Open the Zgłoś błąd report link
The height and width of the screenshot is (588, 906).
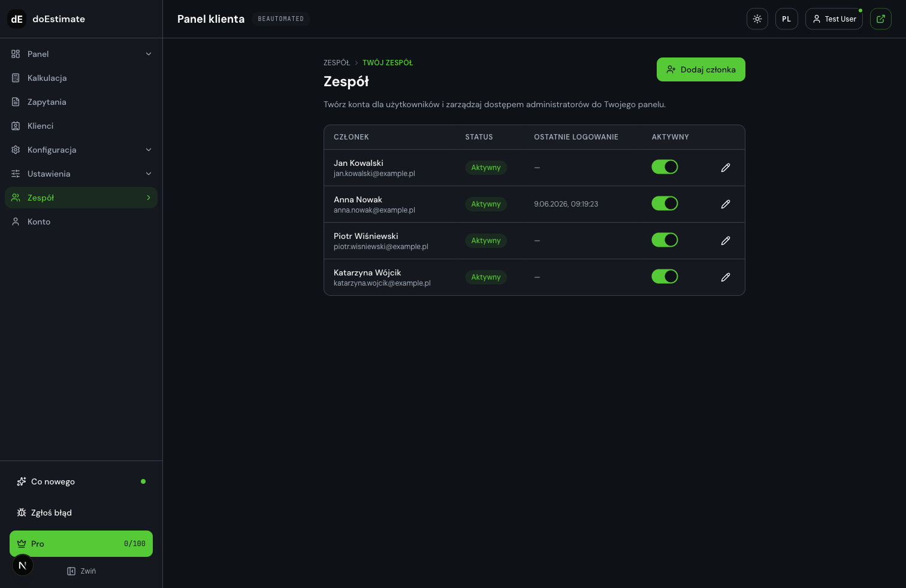[x=81, y=513]
